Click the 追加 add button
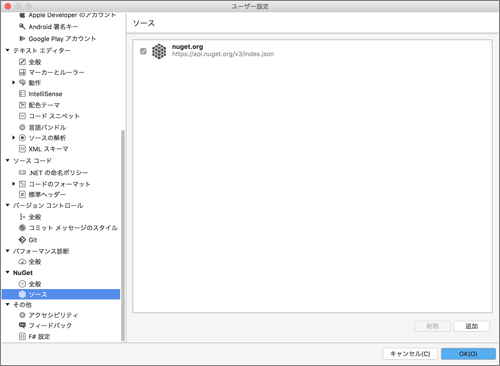Image resolution: width=500 pixels, height=366 pixels. coord(472,326)
